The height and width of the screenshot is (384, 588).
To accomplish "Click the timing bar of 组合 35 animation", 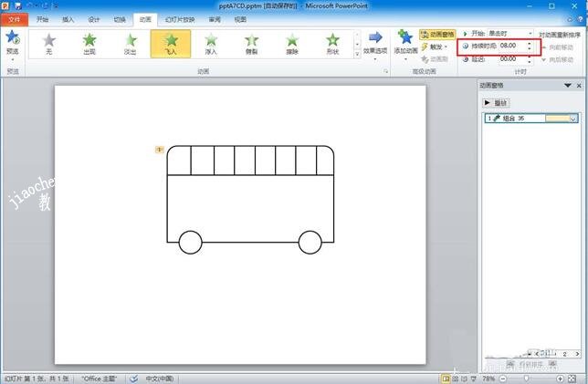I will (557, 119).
